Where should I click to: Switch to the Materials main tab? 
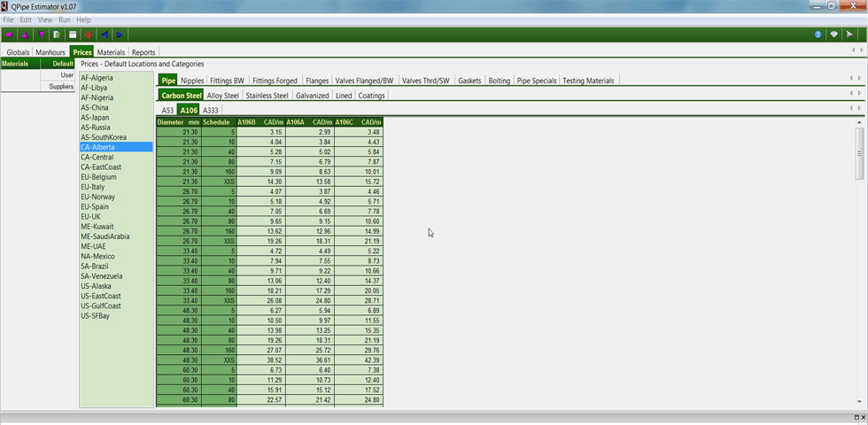point(111,52)
